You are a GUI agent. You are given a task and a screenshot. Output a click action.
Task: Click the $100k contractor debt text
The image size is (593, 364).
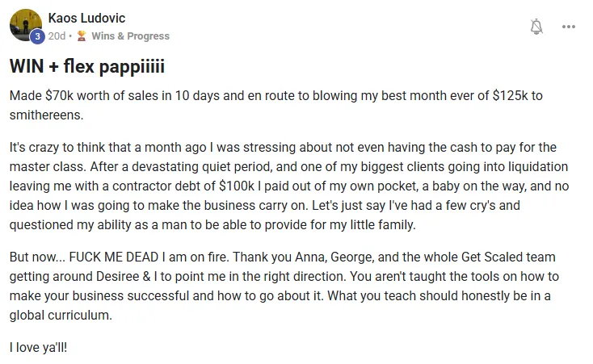[237, 186]
